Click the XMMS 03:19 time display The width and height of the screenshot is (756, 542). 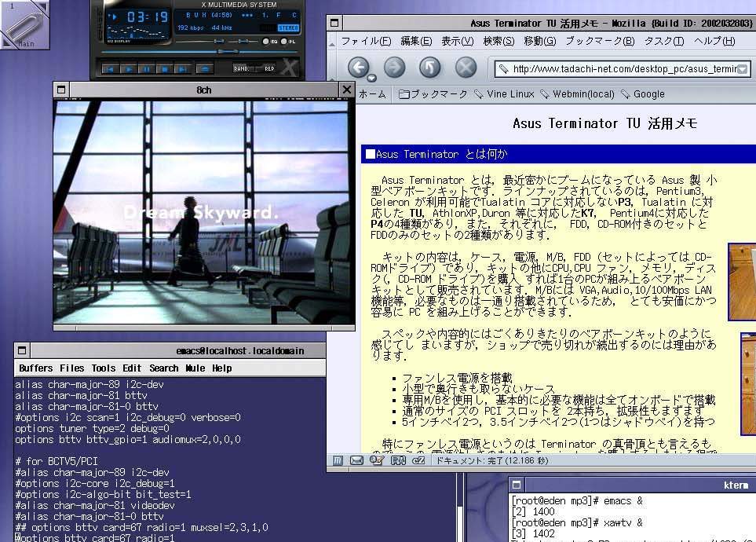click(148, 17)
